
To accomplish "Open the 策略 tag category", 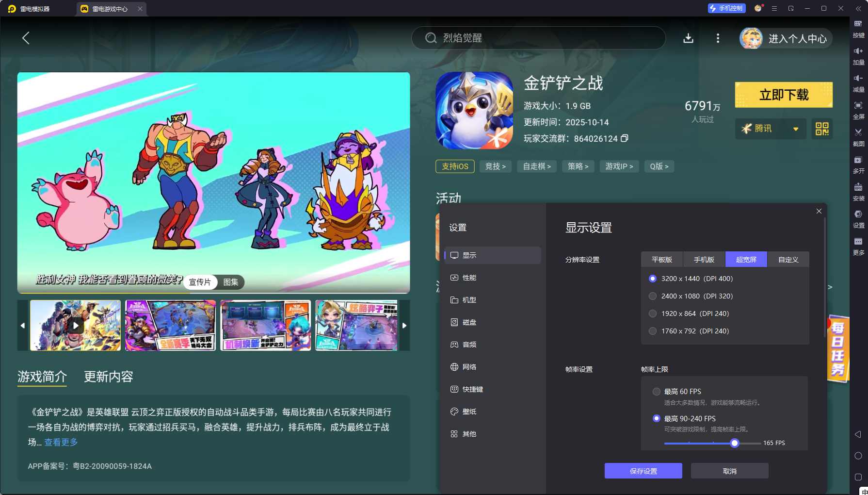I will [579, 166].
